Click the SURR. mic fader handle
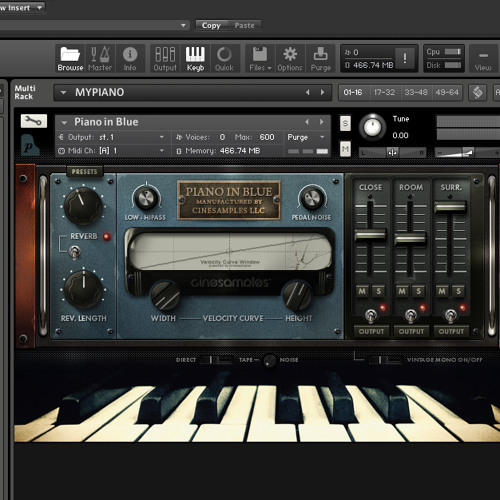This screenshot has height=500, width=500. tap(450, 207)
